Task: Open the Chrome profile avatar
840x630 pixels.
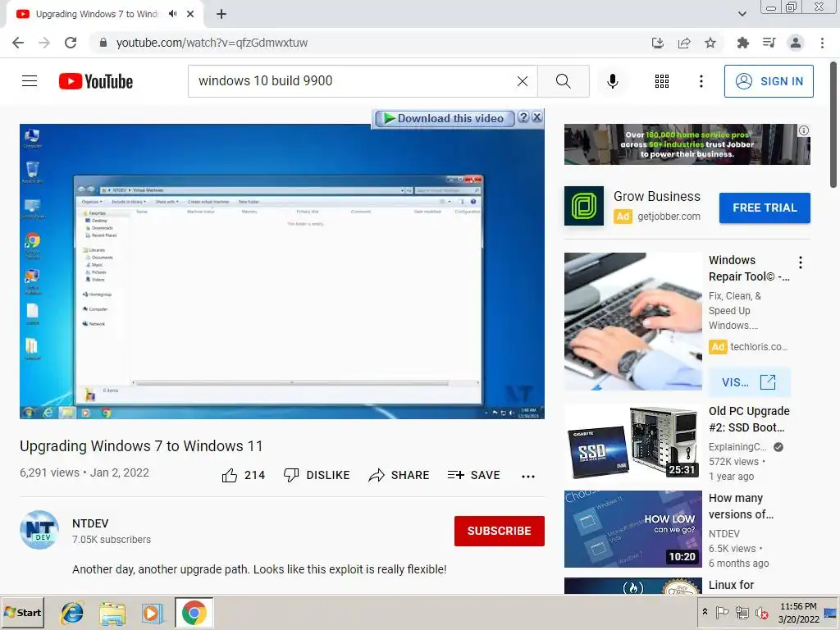Action: (x=796, y=43)
